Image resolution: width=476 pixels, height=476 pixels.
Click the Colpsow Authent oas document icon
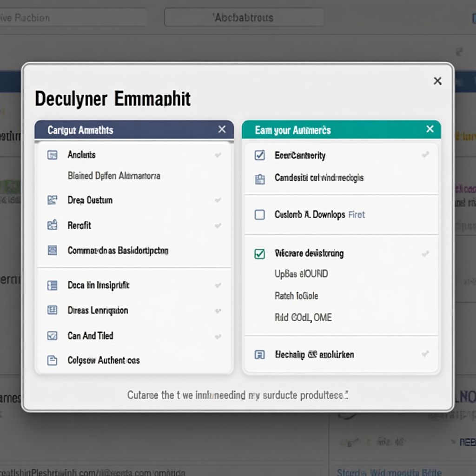click(x=53, y=360)
